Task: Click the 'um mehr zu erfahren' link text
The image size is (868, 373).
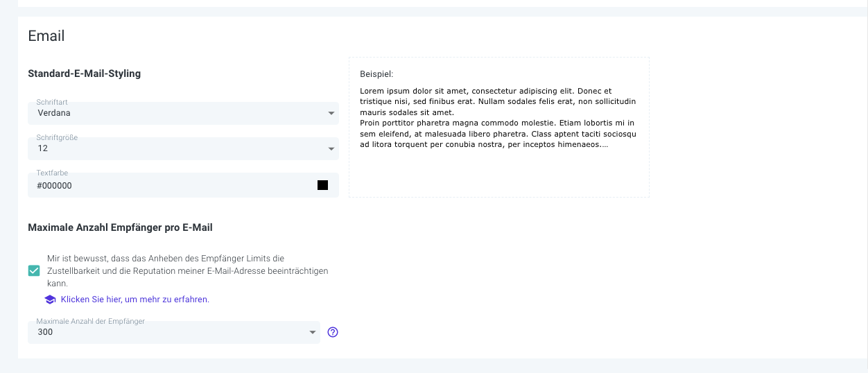Action: tap(166, 300)
